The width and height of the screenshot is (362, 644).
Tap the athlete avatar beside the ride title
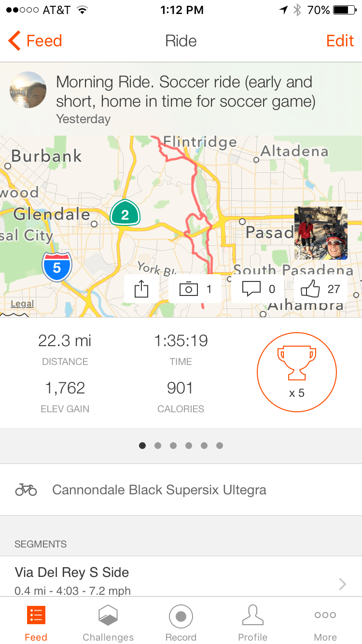pyautogui.click(x=28, y=90)
